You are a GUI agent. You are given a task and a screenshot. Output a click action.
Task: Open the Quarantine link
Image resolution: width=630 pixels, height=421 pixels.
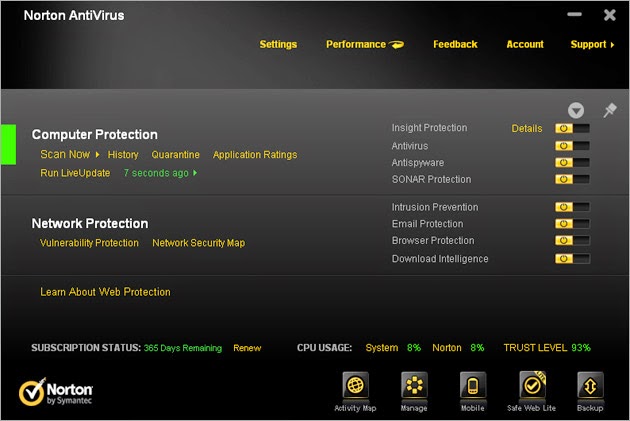click(x=176, y=155)
